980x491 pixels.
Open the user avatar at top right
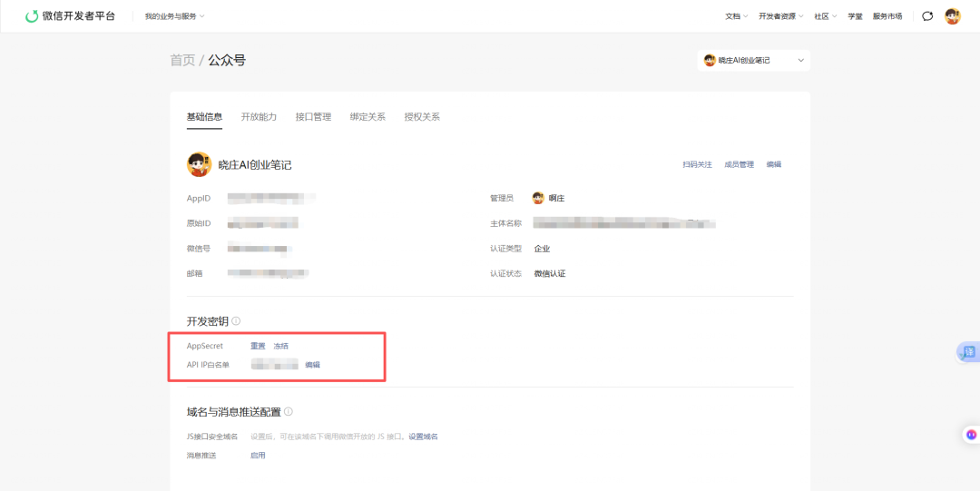click(953, 16)
